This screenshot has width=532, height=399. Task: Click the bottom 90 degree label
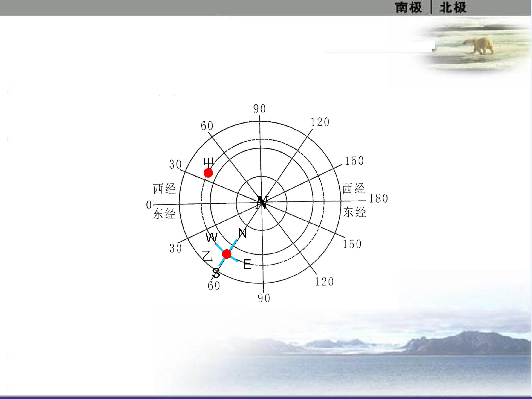[264, 298]
